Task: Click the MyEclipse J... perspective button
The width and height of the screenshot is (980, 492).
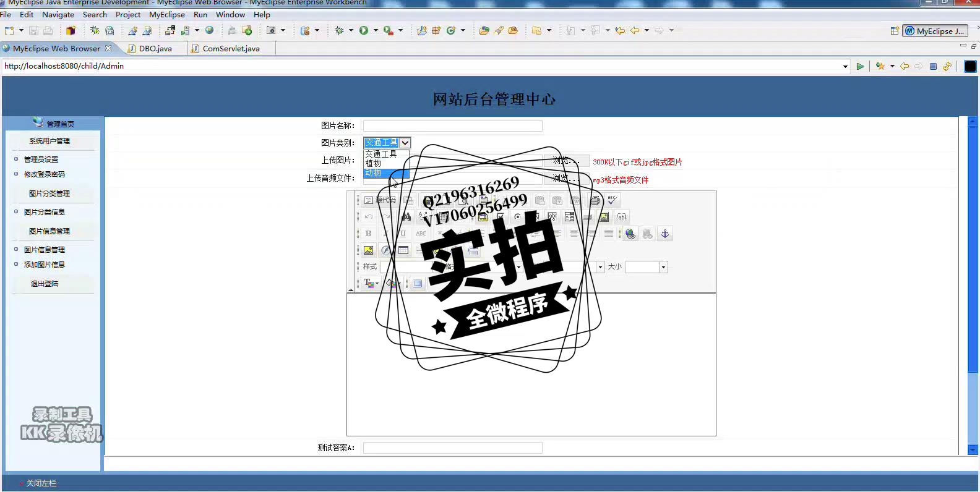Action: point(935,31)
